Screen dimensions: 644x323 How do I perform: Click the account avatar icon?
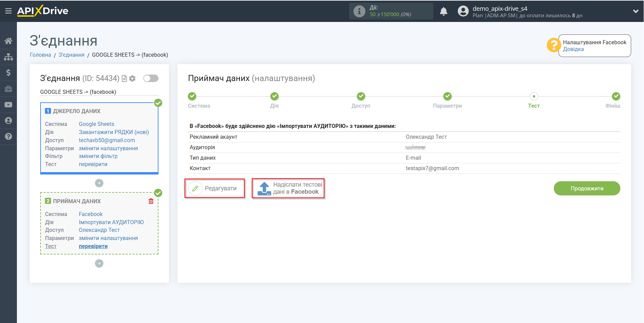click(463, 11)
